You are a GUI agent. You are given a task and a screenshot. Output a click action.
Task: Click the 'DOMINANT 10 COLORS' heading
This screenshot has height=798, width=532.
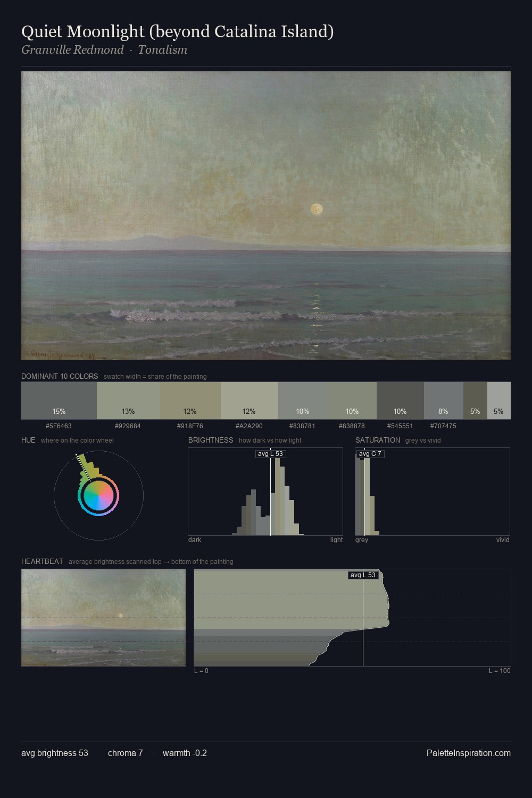pos(60,376)
